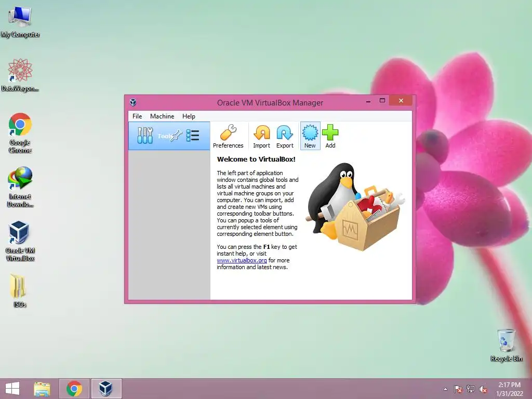Select the Internet Download Manager desktop icon
This screenshot has width=532, height=399.
(x=20, y=187)
